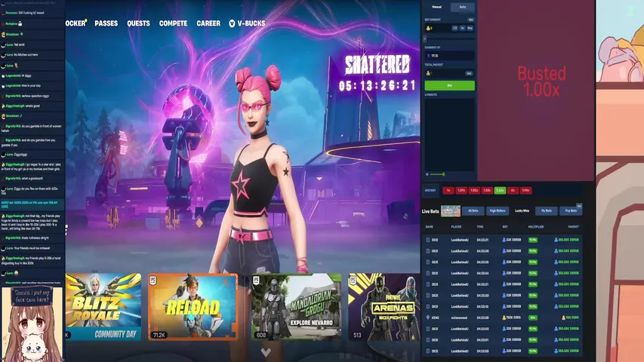Expand more modes with the down chevron
Image resolution: width=644 pixels, height=362 pixels.
tap(266, 352)
